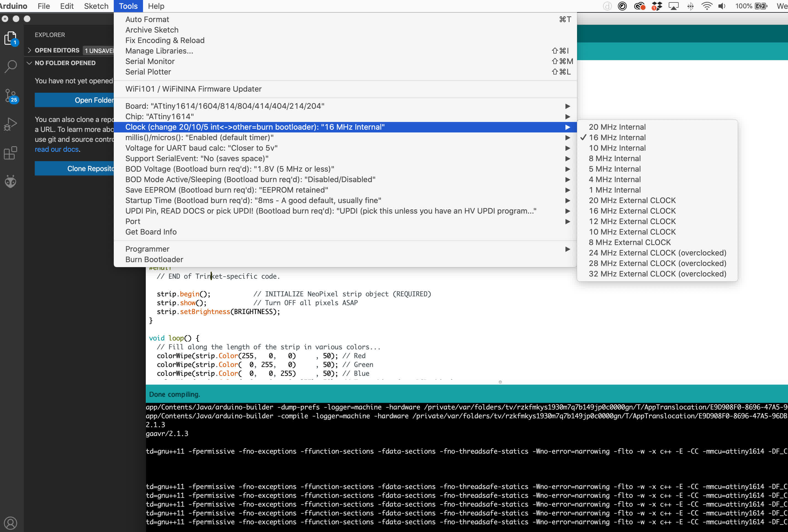This screenshot has width=788, height=532.
Task: Click the battery status icon
Action: point(761,6)
